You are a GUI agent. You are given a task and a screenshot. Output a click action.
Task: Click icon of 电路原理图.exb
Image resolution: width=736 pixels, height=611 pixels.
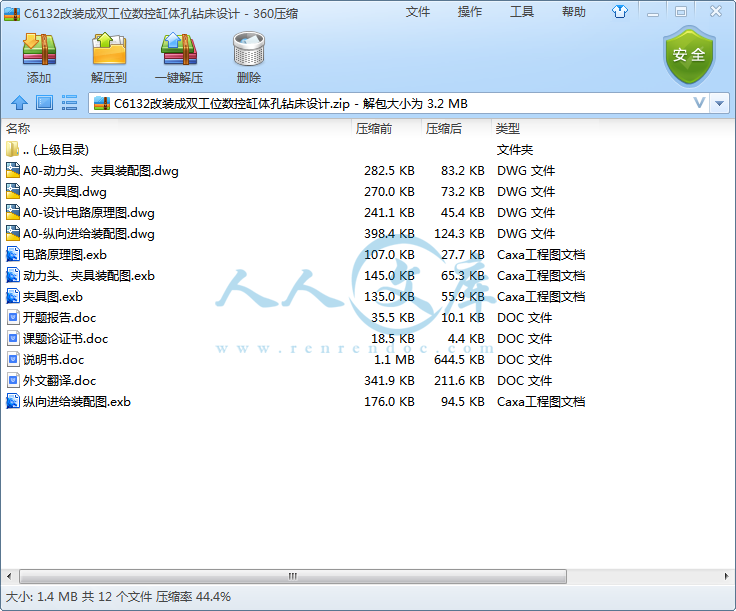[13, 254]
